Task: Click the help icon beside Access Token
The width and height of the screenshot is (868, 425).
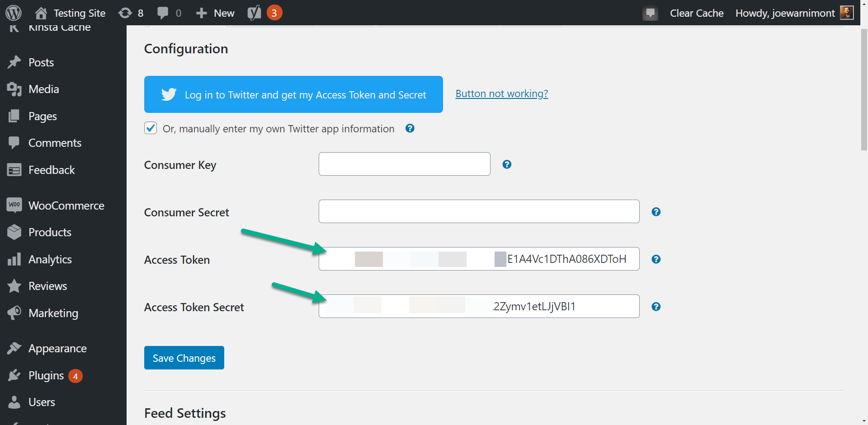Action: (x=656, y=259)
